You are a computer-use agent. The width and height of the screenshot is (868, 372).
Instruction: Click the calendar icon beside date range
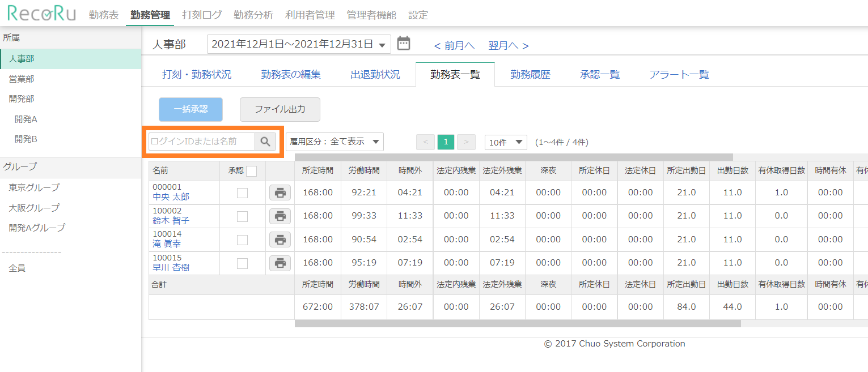pos(403,44)
